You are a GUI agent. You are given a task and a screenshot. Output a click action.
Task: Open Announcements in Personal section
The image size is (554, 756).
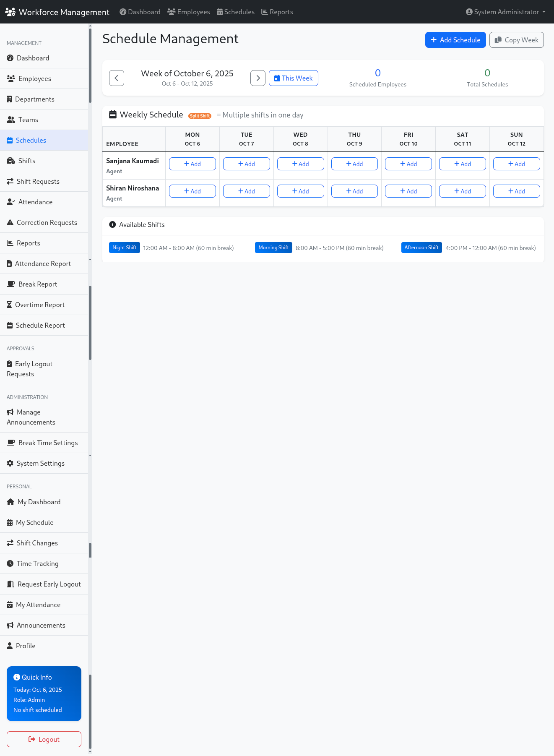44,625
